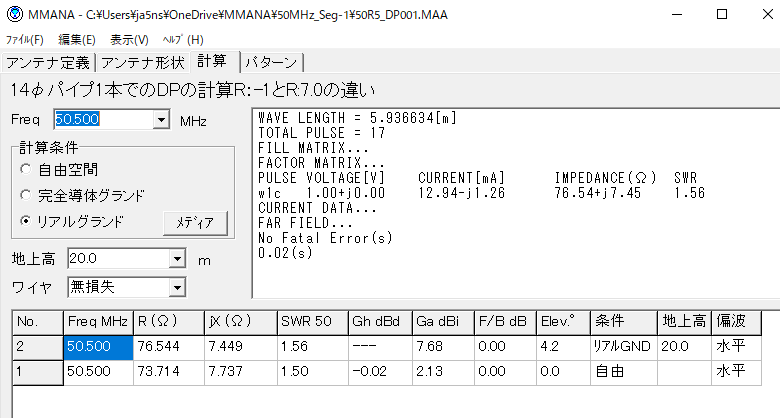Expand the ワイヤ material dropdown
Image resolution: width=780 pixels, height=418 pixels.
[x=177, y=288]
